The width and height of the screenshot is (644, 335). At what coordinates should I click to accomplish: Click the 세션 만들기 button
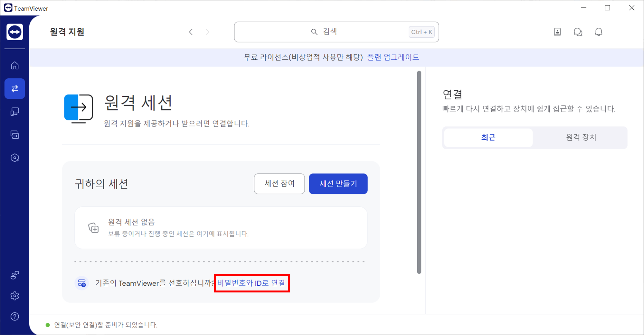(338, 184)
